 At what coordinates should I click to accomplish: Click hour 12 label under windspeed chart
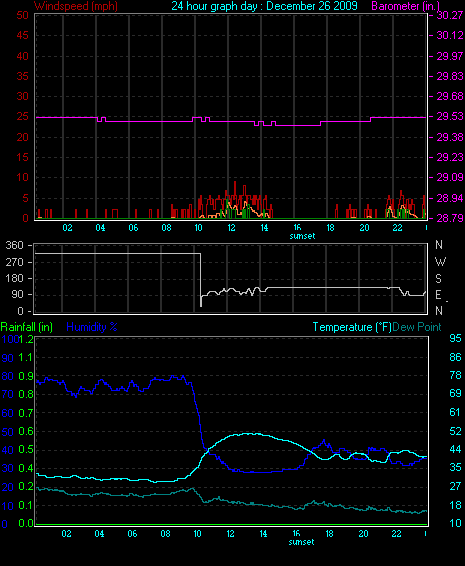coord(231,228)
